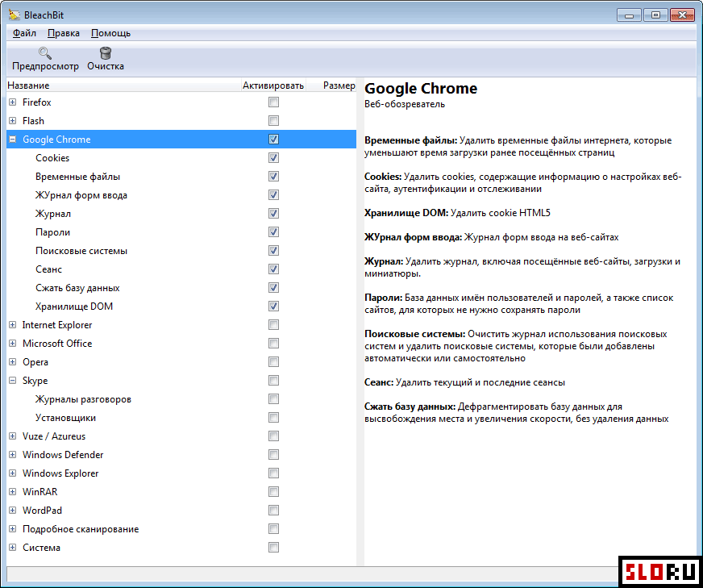Expand the Система tree node
The image size is (703, 588).
pos(13,547)
